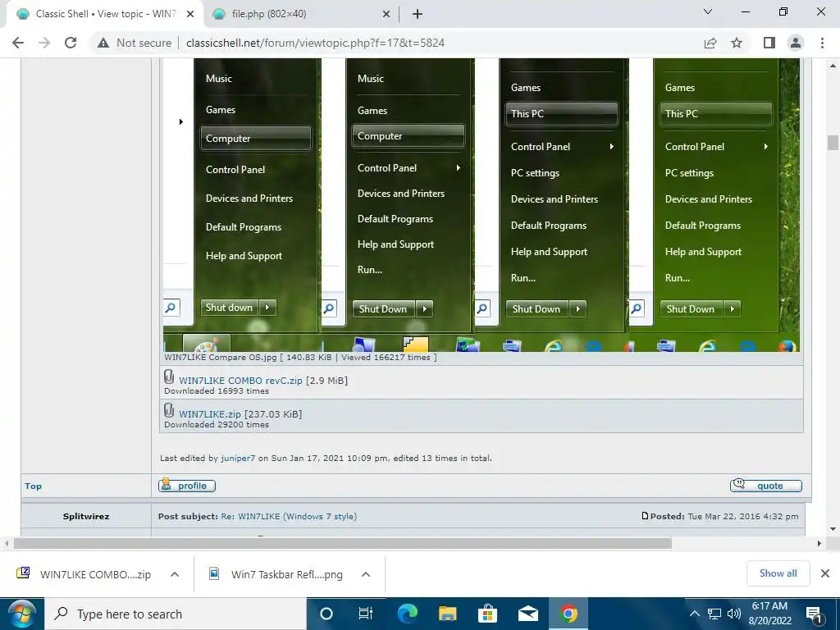The height and width of the screenshot is (630, 840).
Task: Download WIN7LIKE COMBO revC.zip attachment
Action: click(240, 381)
